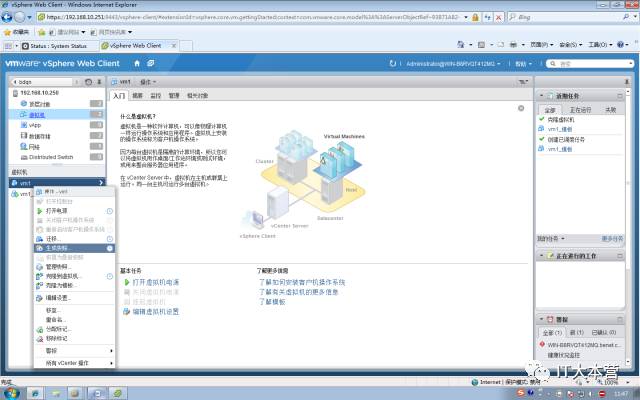Select 打开电源 power on menu entry
Image resolution: width=640 pixels, height=400 pixels.
click(74, 211)
